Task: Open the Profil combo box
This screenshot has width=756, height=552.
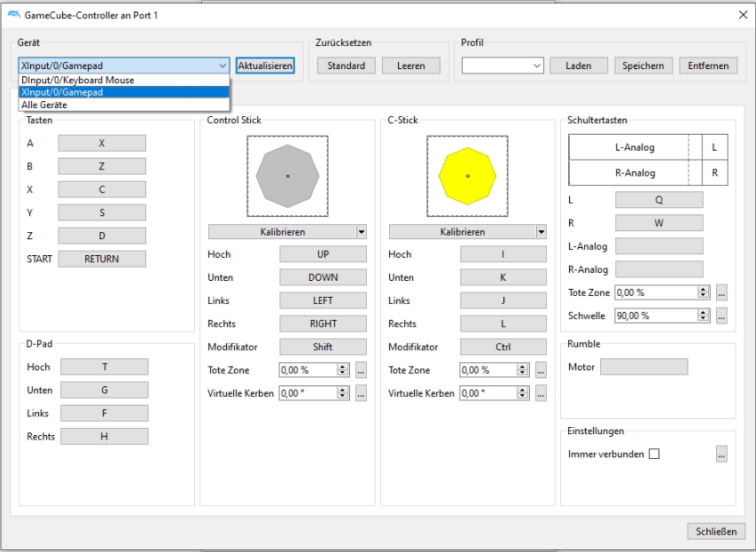Action: 503,66
